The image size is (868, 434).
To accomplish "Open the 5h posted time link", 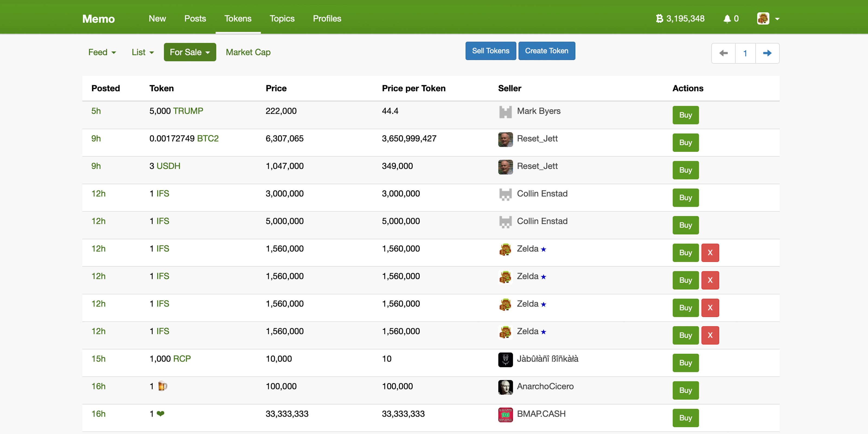I will [x=96, y=111].
